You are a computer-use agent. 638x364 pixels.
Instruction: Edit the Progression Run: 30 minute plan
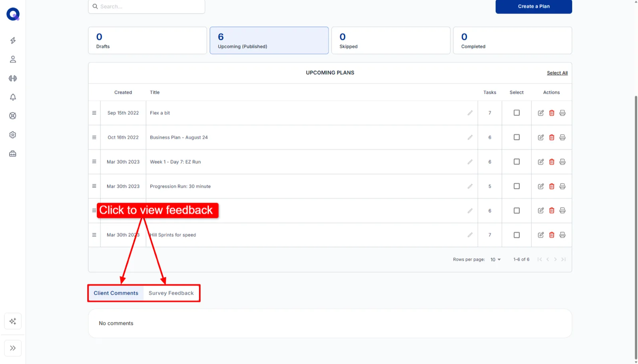(541, 186)
